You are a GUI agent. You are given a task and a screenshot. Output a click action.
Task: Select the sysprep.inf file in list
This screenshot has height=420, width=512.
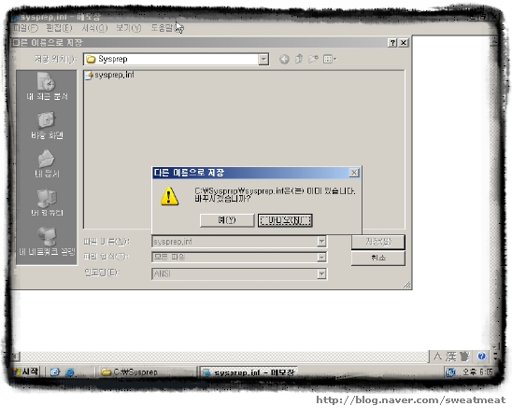[109, 75]
